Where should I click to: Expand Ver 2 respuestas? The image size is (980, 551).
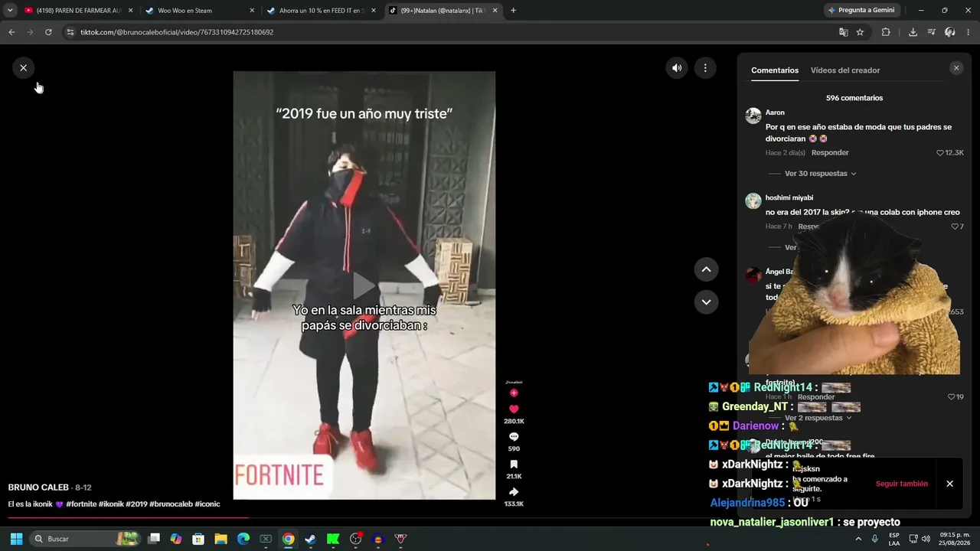click(x=818, y=418)
